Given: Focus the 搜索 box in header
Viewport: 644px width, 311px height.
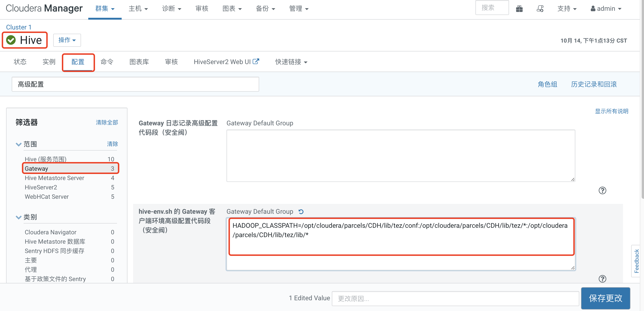Looking at the screenshot, I should pos(492,8).
